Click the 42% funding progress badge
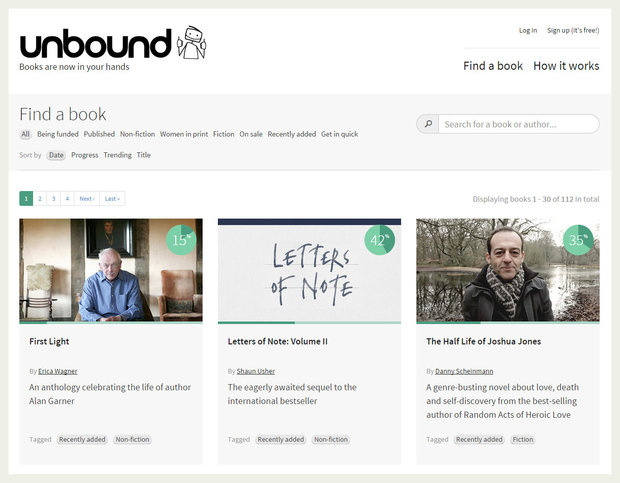Viewport: 620px width, 483px height. click(x=380, y=240)
